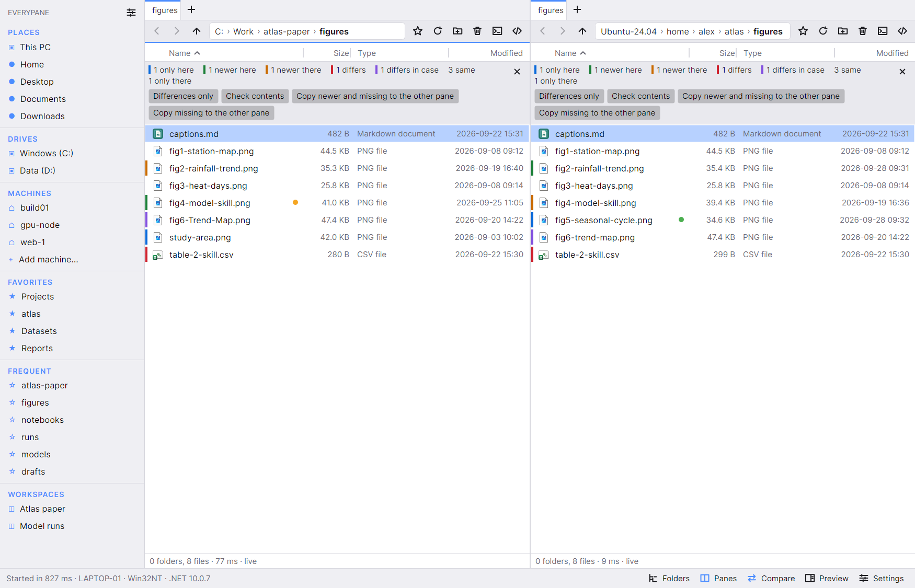Toggle the Folders view in the status bar
The height and width of the screenshot is (588, 915).
point(669,579)
